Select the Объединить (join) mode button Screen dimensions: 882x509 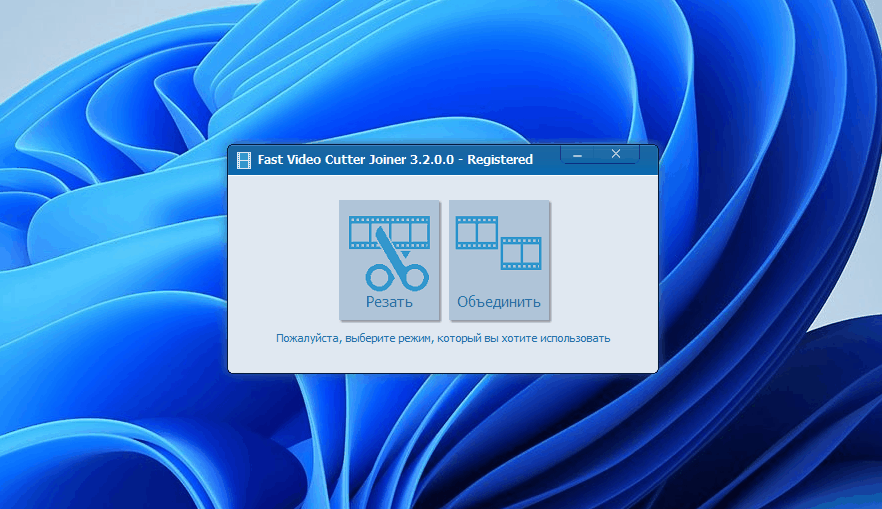coord(499,260)
